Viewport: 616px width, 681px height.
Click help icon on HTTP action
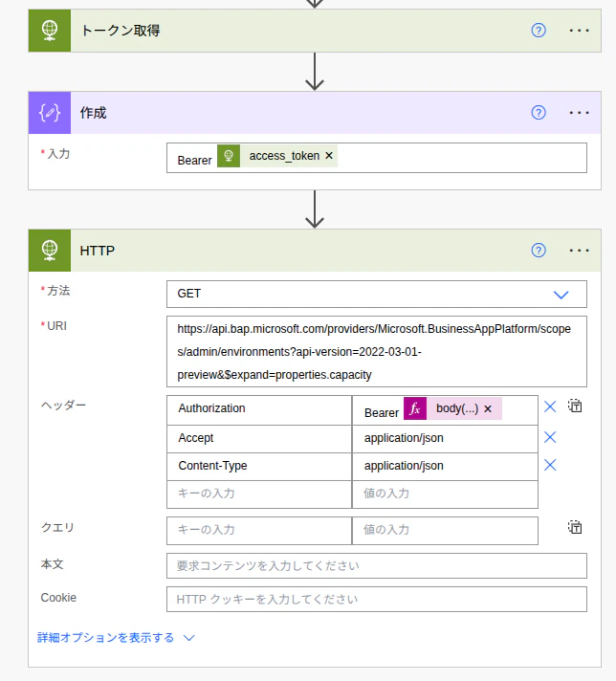point(539,251)
